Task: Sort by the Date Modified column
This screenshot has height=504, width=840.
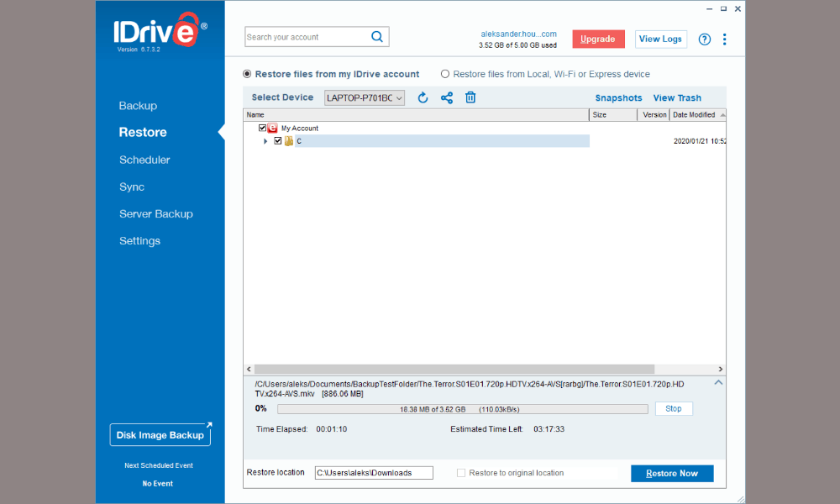Action: point(697,114)
